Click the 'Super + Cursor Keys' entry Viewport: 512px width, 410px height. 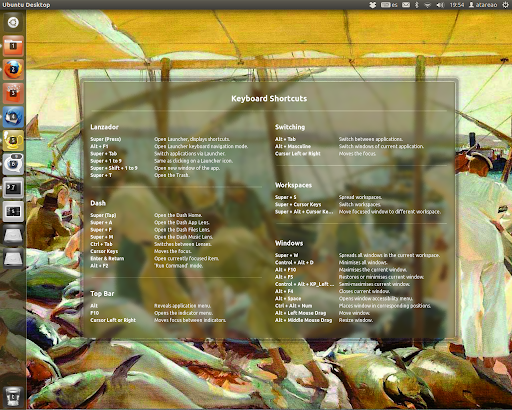click(x=298, y=204)
